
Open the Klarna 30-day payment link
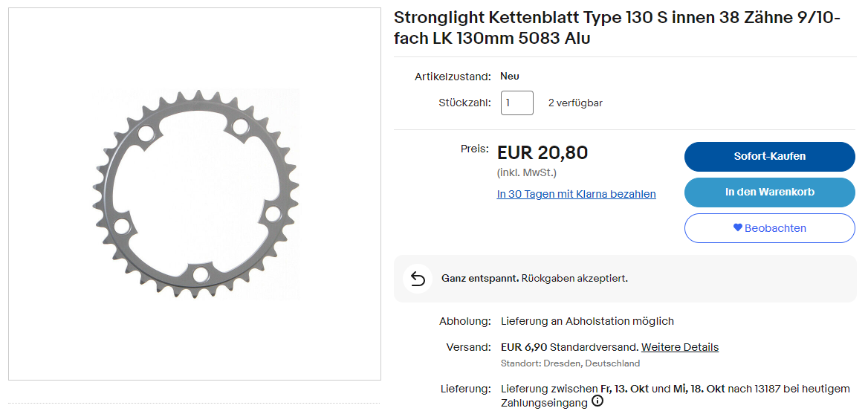pos(576,194)
